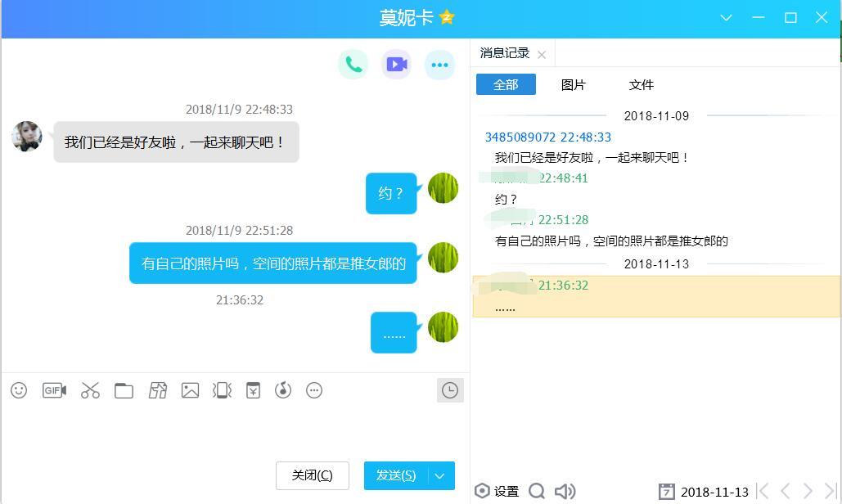The height and width of the screenshot is (504, 842).
Task: Start a video call with the camera icon
Action: [x=396, y=65]
